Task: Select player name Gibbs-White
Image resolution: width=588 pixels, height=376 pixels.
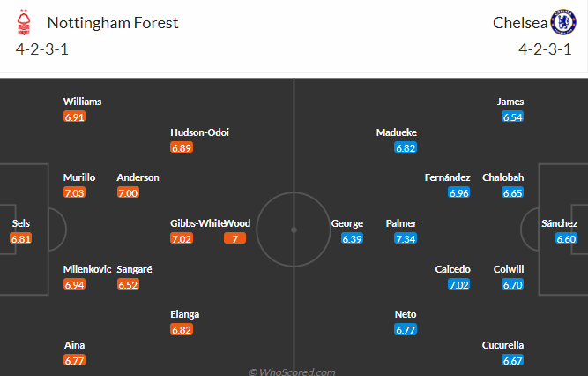Action: tap(197, 223)
